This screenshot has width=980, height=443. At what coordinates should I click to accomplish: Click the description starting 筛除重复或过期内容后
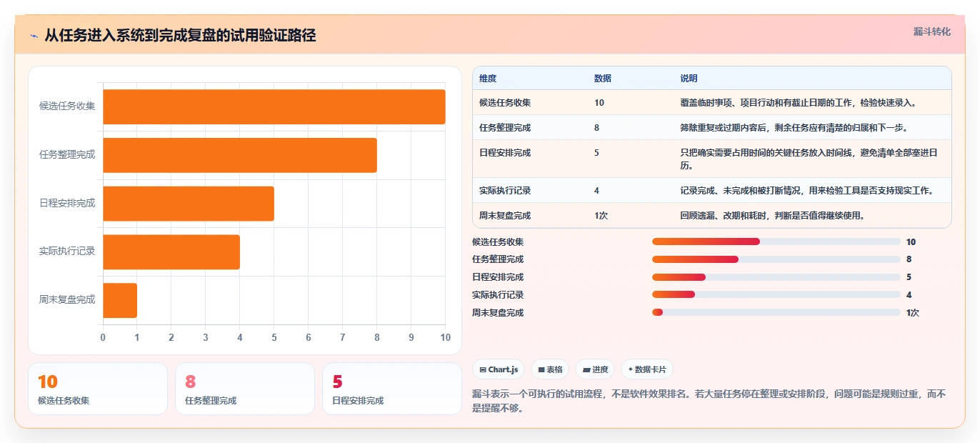(x=794, y=127)
